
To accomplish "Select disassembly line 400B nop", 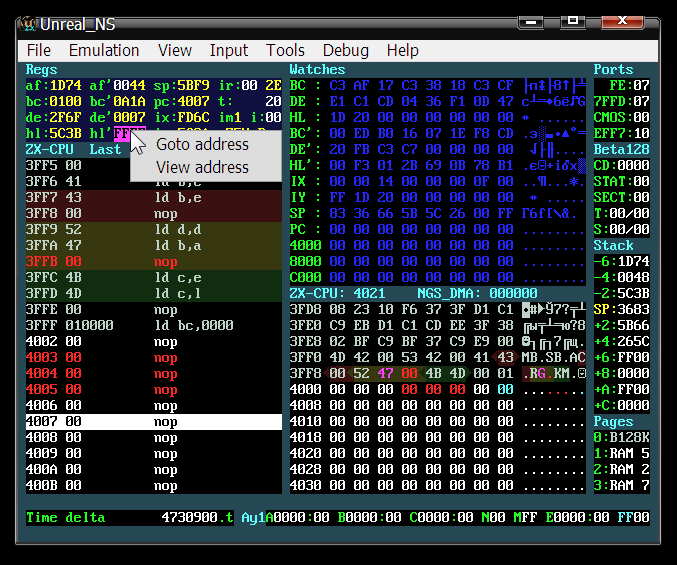I will (x=154, y=486).
